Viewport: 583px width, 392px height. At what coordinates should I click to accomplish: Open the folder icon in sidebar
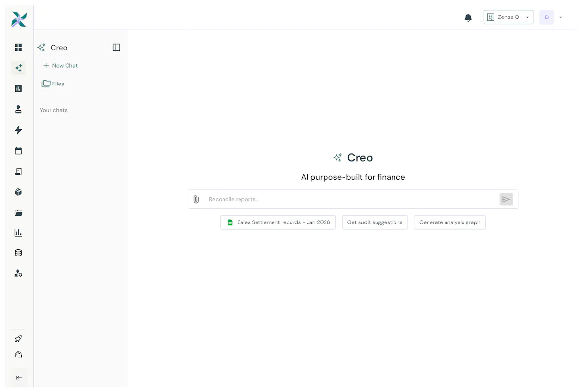coord(18,213)
